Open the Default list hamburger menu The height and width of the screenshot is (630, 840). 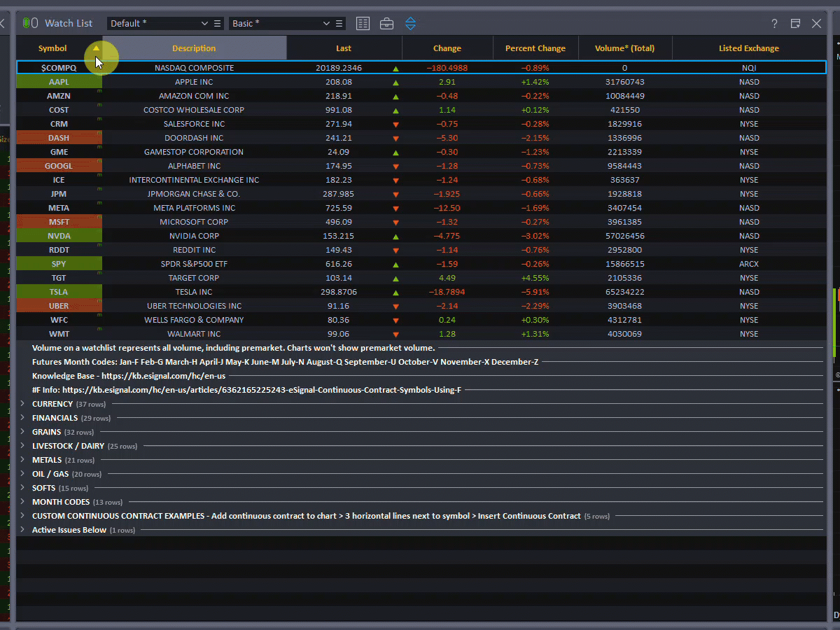tap(218, 24)
